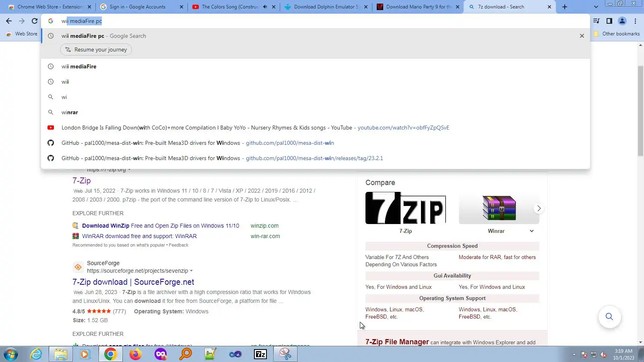The height and width of the screenshot is (362, 644).
Task: Open Web Store bookmark
Action: click(22, 34)
